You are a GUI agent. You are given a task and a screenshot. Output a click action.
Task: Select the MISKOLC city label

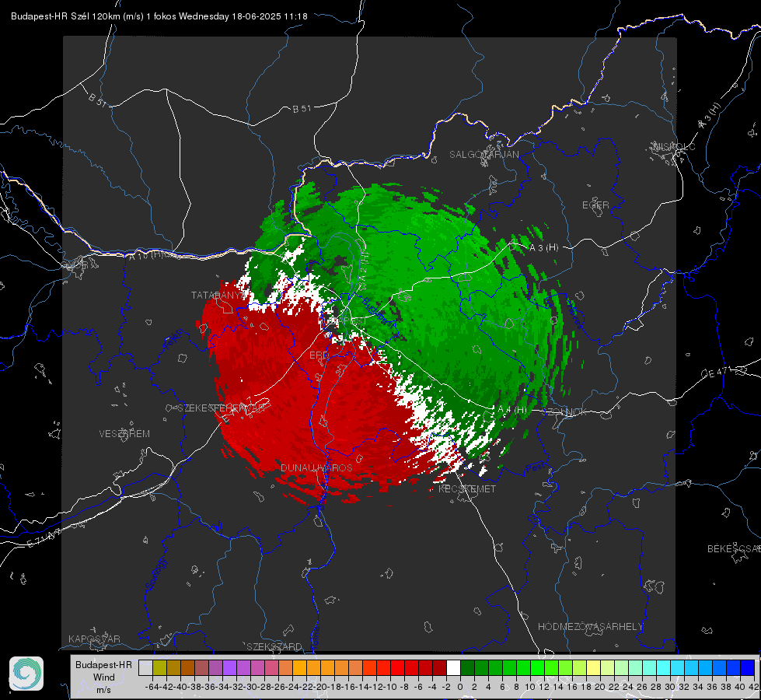click(x=674, y=146)
